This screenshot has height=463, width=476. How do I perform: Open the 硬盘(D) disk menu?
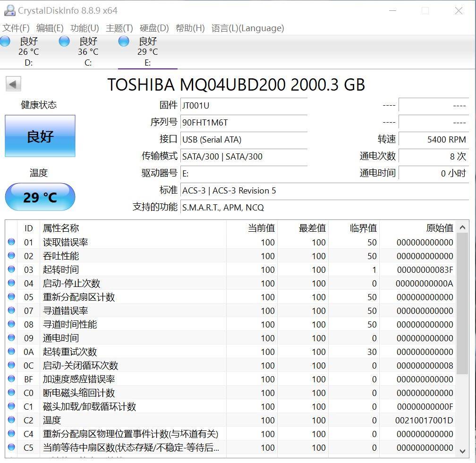point(154,28)
